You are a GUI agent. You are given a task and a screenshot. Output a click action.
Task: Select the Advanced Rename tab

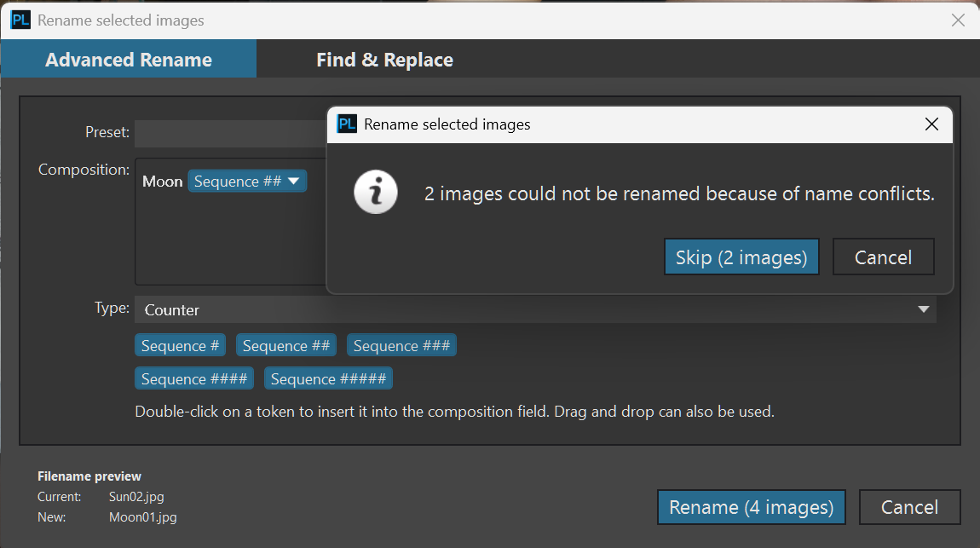point(129,60)
